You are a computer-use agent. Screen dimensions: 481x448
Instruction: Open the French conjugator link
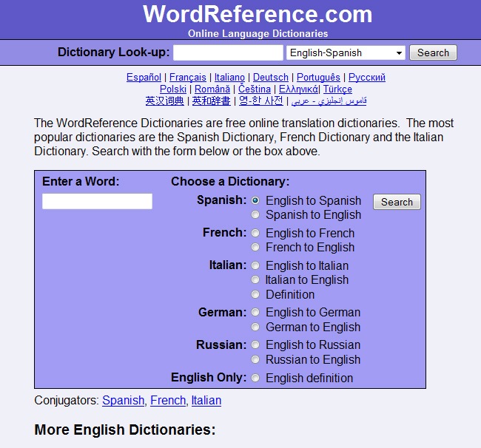168,401
